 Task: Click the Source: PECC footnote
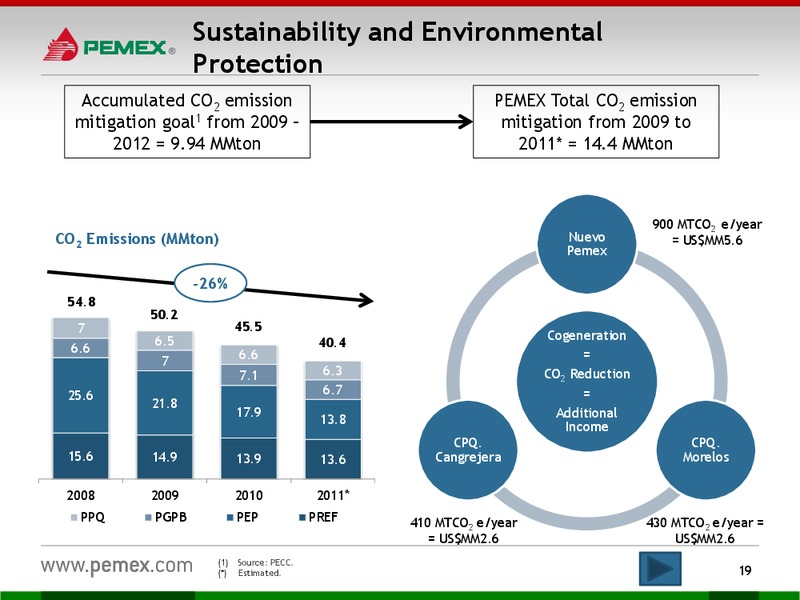coord(256,563)
